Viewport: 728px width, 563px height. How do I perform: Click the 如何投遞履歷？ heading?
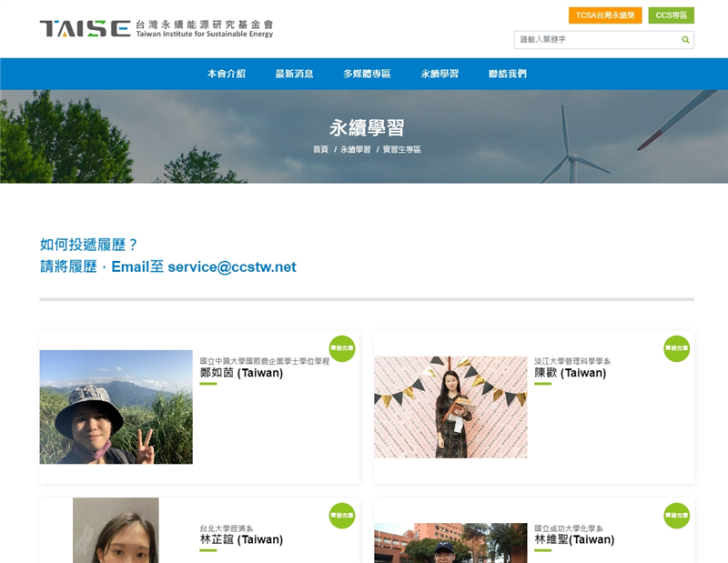(88, 245)
